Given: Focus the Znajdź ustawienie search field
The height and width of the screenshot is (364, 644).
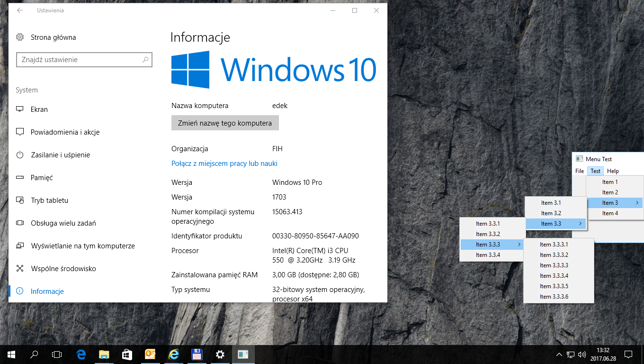Looking at the screenshot, I should [84, 60].
